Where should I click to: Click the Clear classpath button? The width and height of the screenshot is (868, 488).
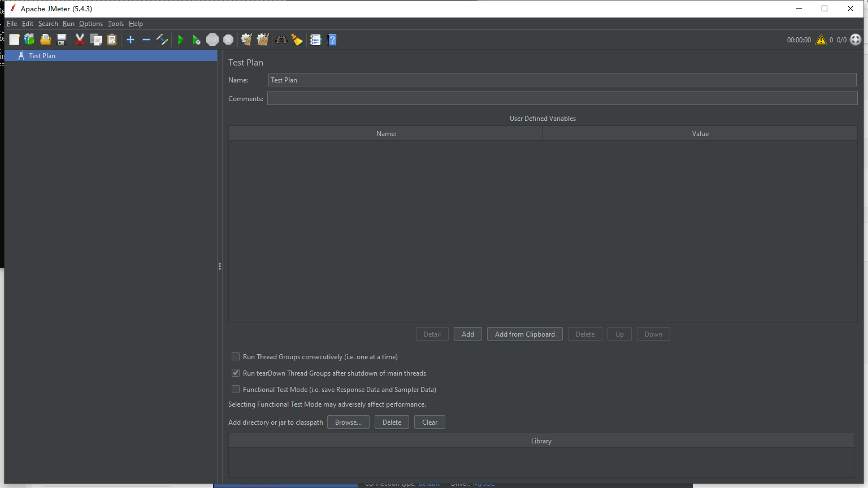point(429,422)
